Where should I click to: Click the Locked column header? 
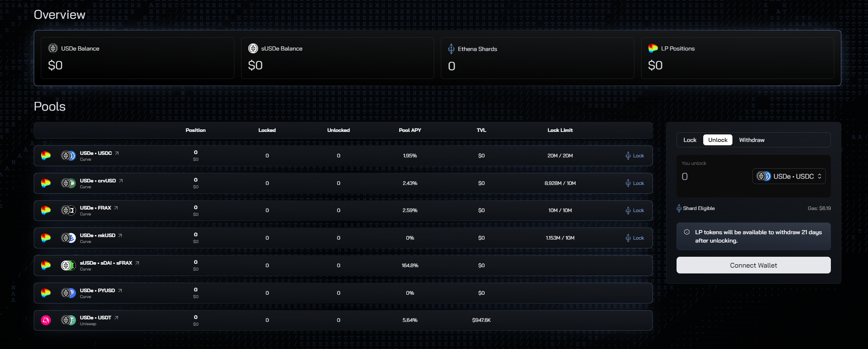coord(267,130)
